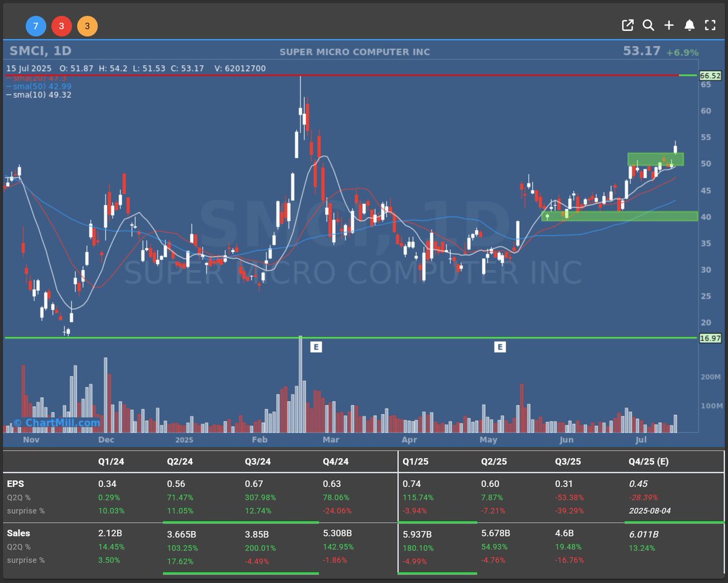Click EPS surprise -39.29%

(569, 511)
